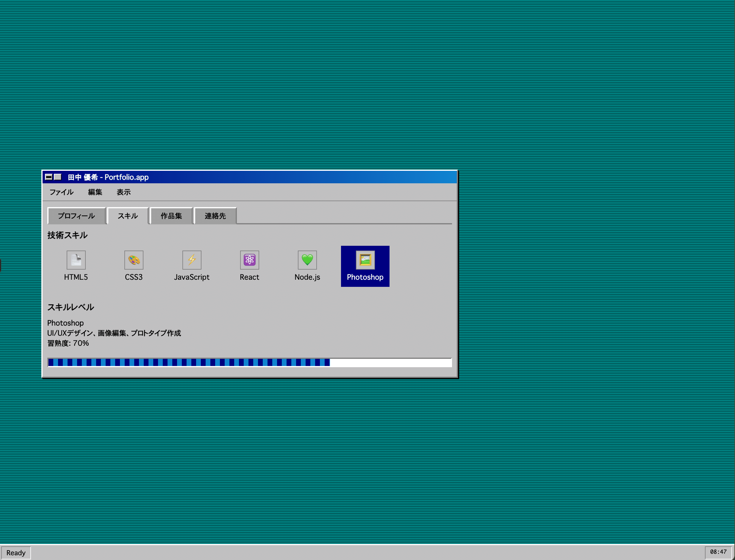Screen dimensions: 735x560
Task: Click the skill level progress bar
Action: [249, 363]
